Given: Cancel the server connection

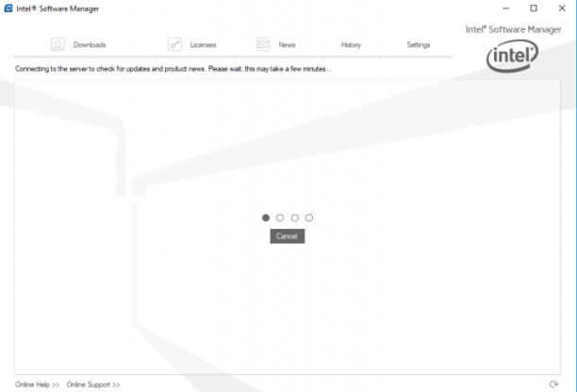Looking at the screenshot, I should point(287,237).
